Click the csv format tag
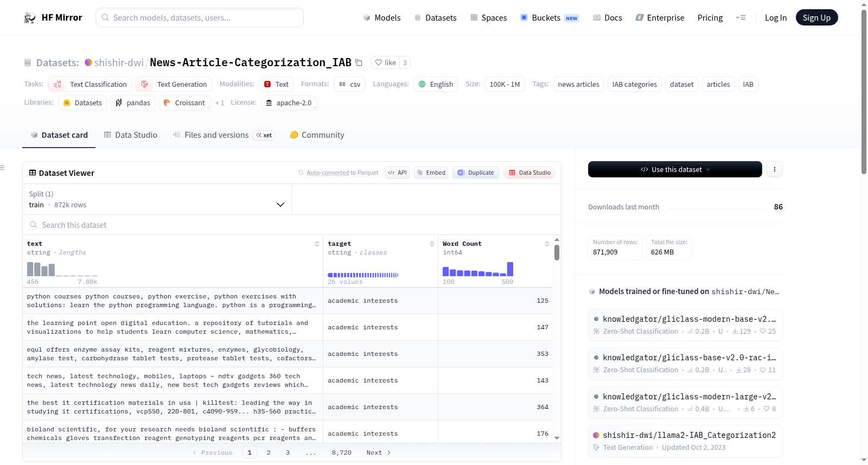The height and width of the screenshot is (465, 868). [x=349, y=84]
